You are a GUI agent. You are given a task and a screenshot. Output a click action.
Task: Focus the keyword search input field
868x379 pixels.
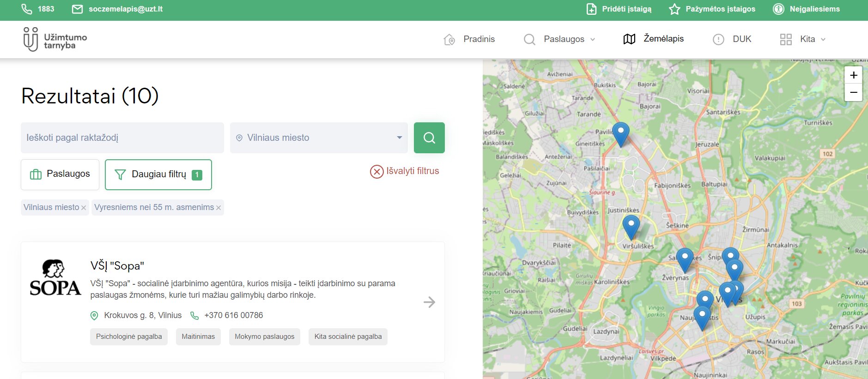pyautogui.click(x=122, y=138)
